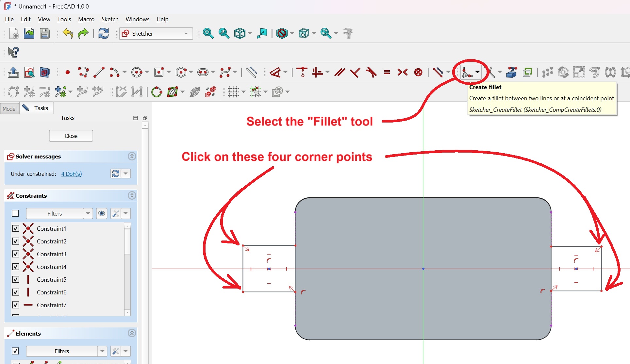
Task: Click the Close button in Tasks
Action: 71,136
